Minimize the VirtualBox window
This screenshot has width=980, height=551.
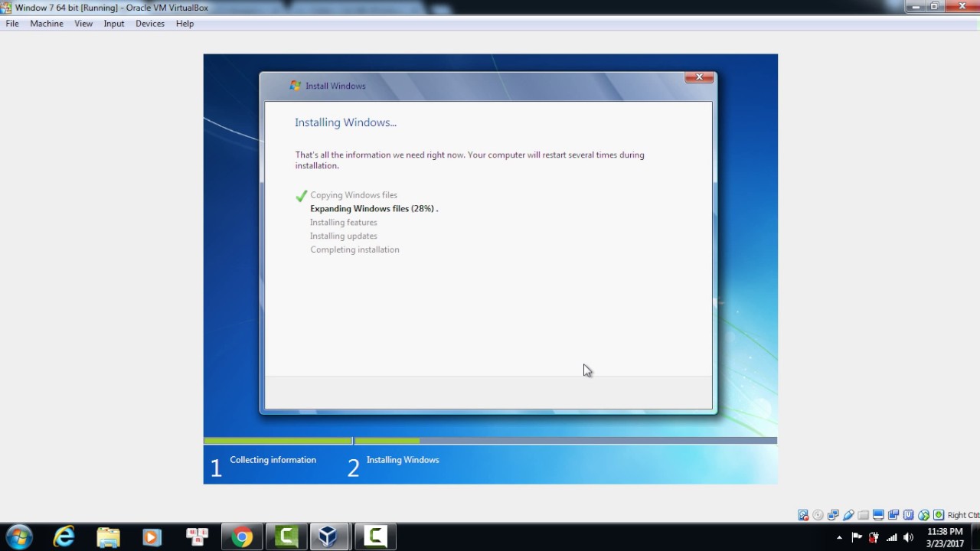point(915,6)
